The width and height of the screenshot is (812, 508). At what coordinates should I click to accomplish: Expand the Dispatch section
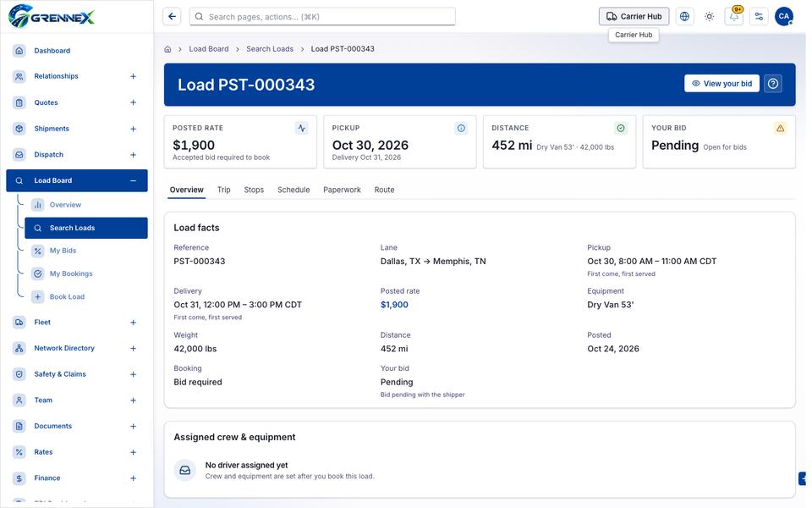point(133,155)
